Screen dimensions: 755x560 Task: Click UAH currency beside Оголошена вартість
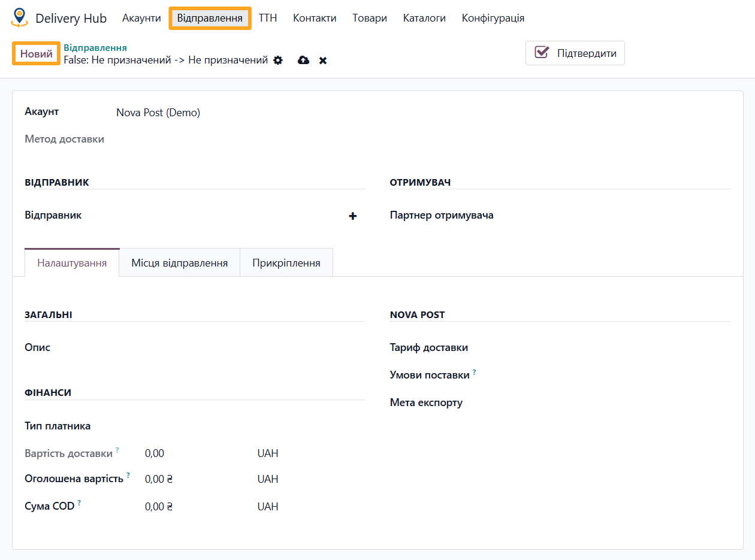[268, 479]
